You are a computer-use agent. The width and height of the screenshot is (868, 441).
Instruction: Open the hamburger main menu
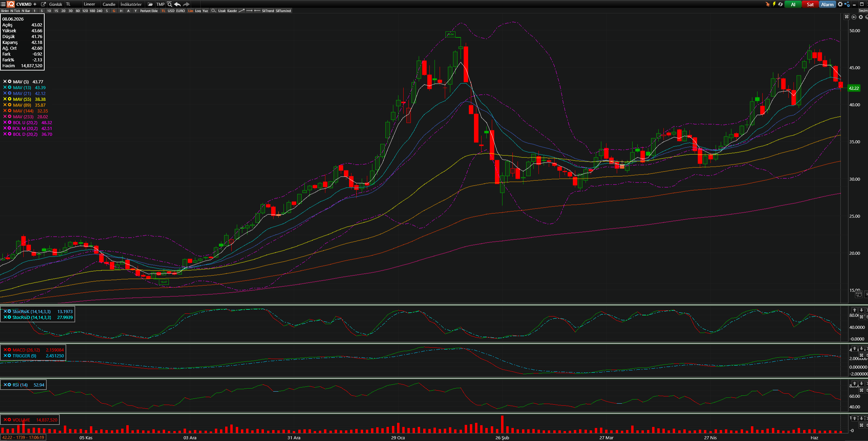(3, 4)
